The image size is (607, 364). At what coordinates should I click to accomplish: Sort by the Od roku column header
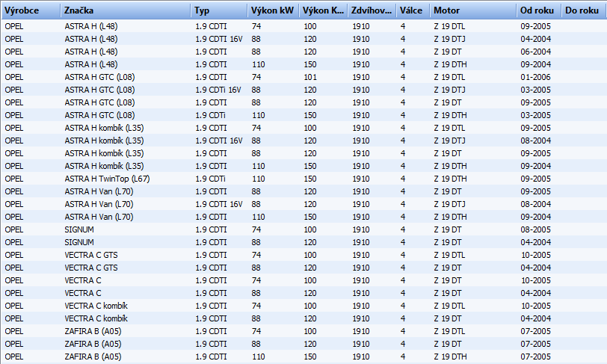539,10
